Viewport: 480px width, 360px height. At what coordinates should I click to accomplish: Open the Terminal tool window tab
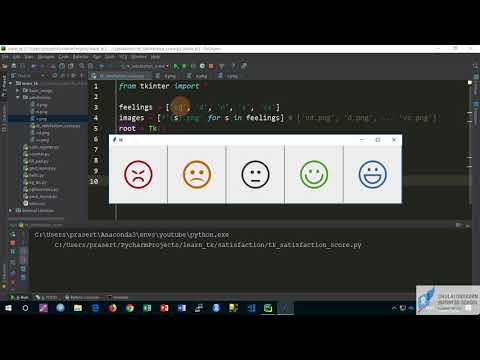118,297
